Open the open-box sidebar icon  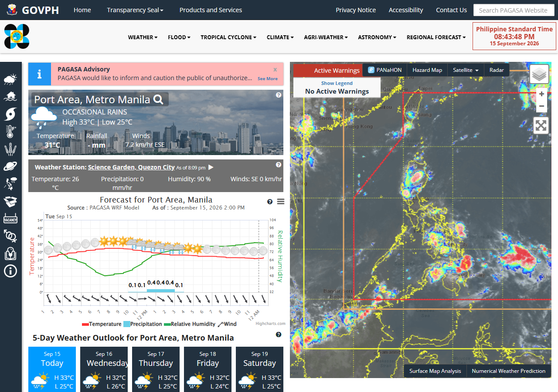coord(10,202)
